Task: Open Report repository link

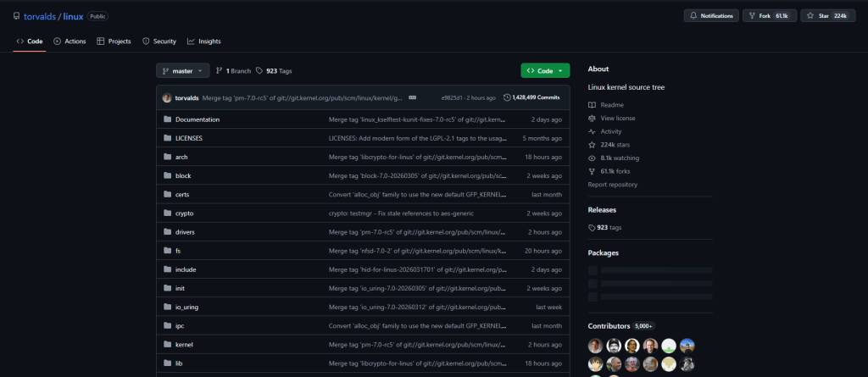Action: (x=612, y=185)
